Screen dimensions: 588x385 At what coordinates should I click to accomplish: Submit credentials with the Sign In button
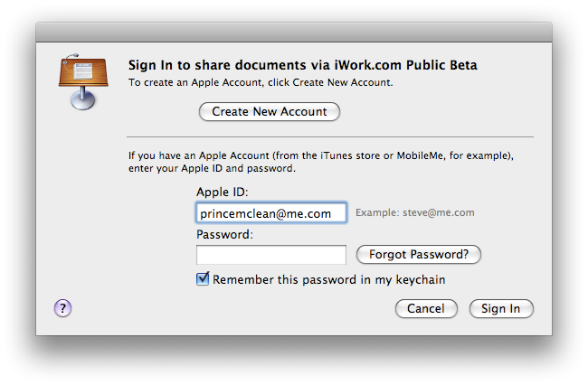pos(501,308)
